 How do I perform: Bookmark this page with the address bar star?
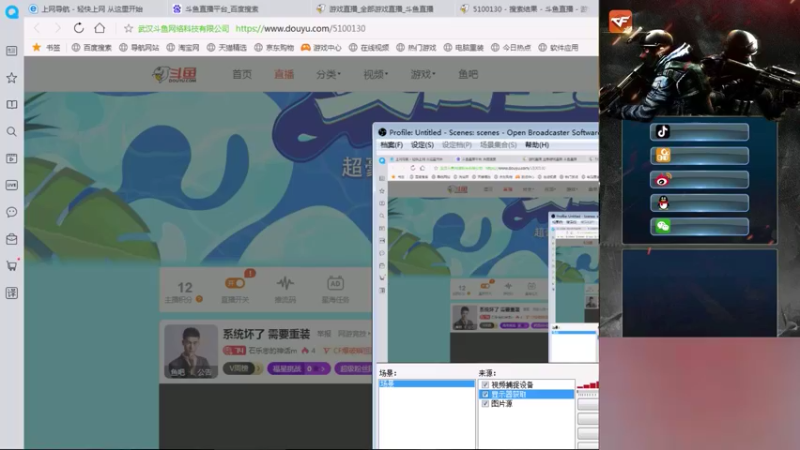point(129,29)
